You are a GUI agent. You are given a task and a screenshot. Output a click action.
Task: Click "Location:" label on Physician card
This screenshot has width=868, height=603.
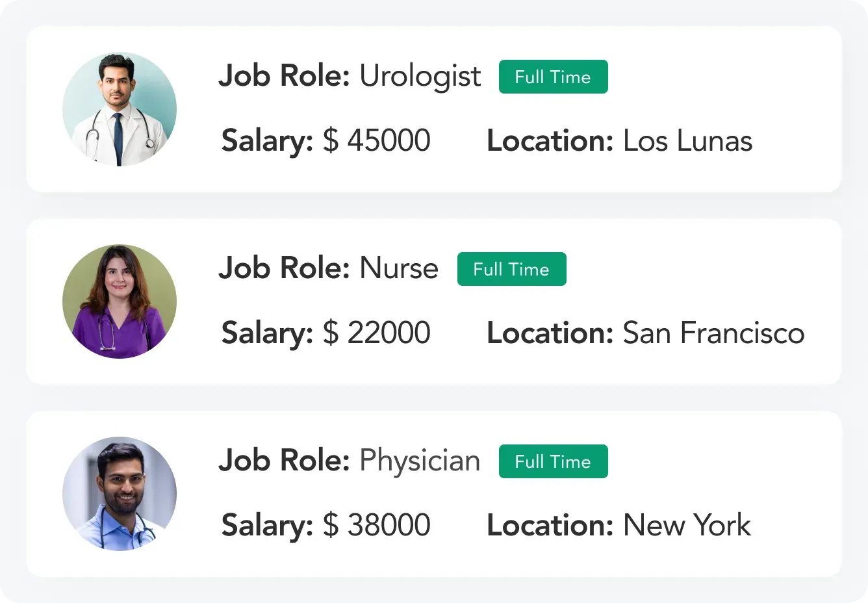click(550, 525)
